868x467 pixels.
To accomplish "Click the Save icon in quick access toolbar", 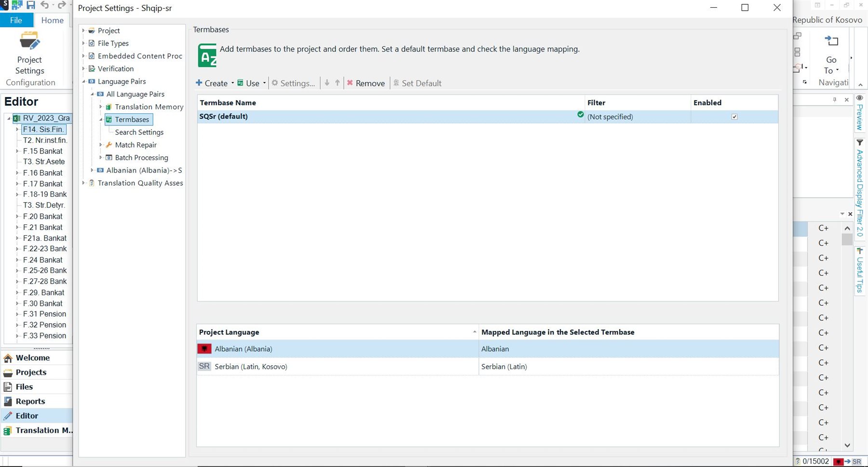I will click(30, 5).
